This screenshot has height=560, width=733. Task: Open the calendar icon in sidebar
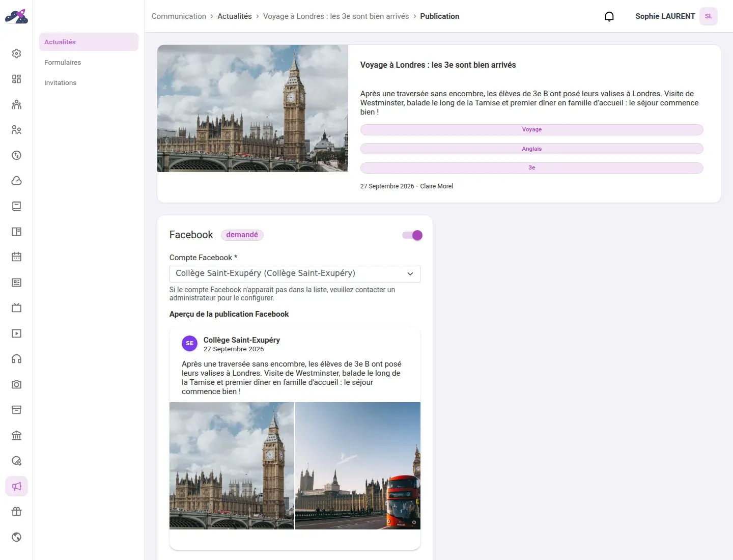(x=16, y=257)
